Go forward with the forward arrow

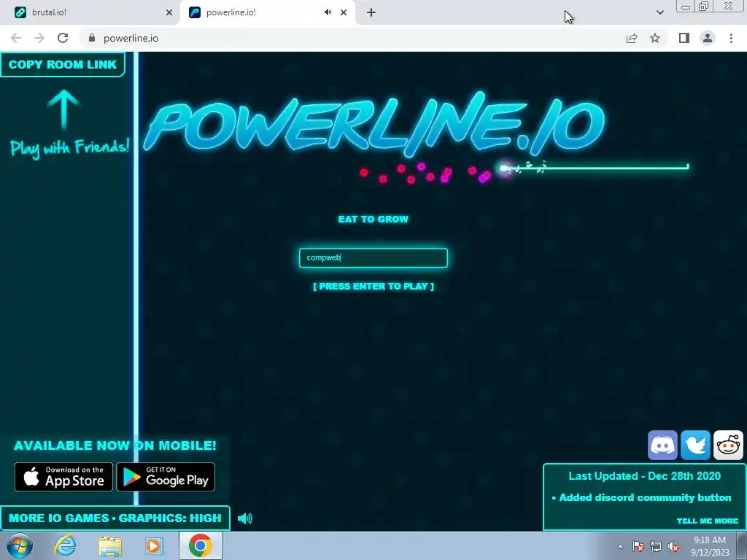click(x=39, y=38)
